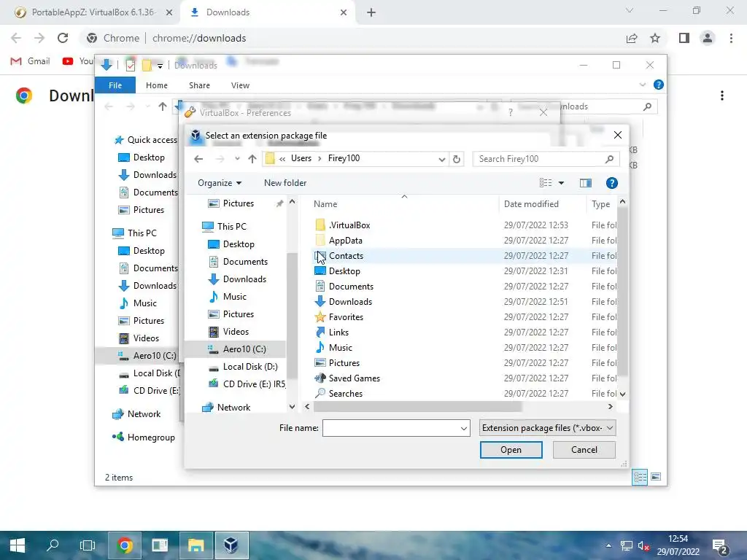Reload the Chrome downloads page
Screen dimensions: 747x560
click(x=63, y=38)
